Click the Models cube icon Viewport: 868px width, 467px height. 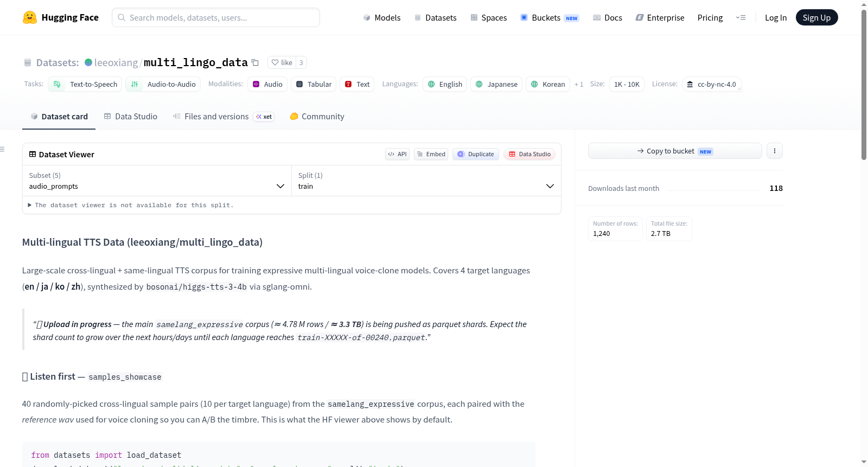(x=367, y=17)
